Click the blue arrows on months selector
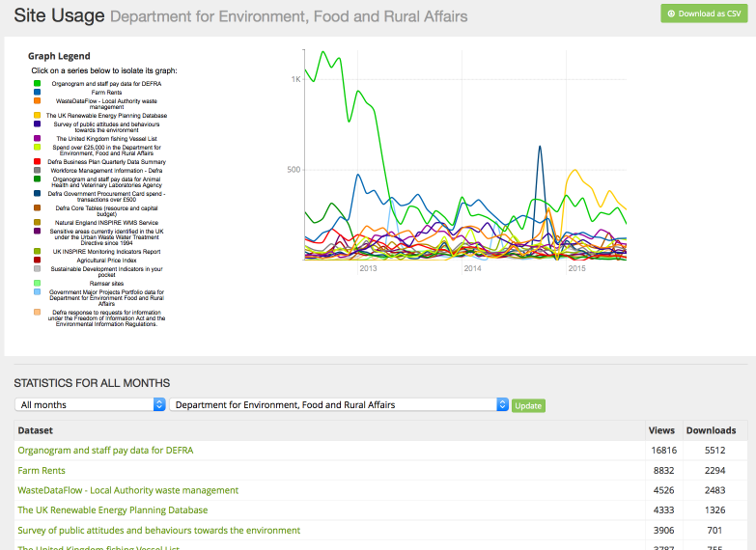Viewport: 756px width, 550px height. 159,404
